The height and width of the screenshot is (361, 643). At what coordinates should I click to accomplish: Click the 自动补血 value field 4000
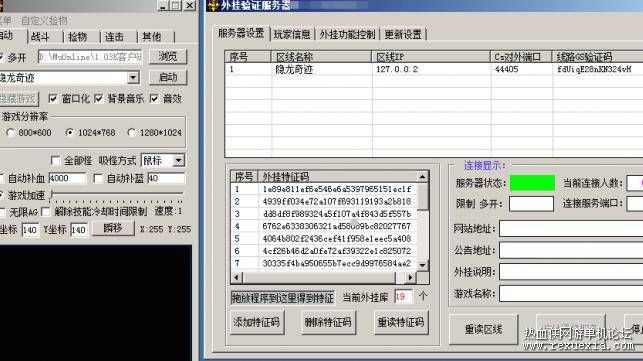(67, 178)
